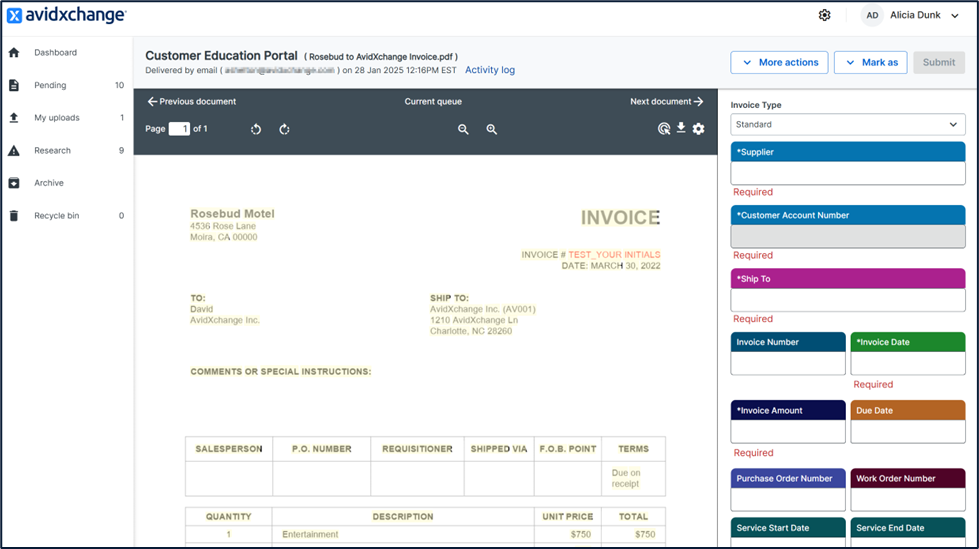This screenshot has width=979, height=549.
Task: Open the Research section
Action: 52,151
